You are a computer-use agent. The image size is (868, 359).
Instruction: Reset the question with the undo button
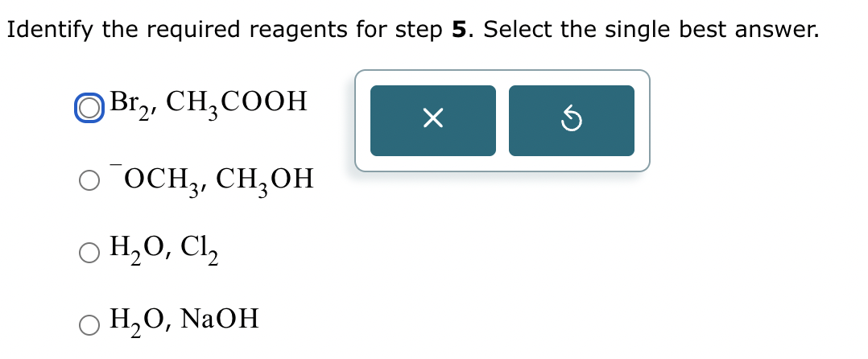(572, 121)
